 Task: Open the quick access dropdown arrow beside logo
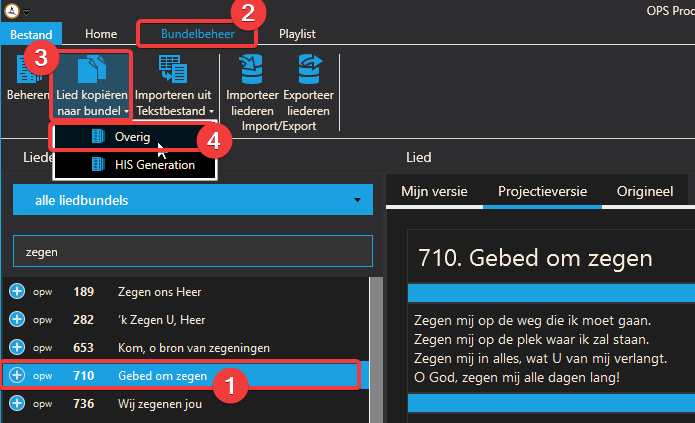pos(27,12)
